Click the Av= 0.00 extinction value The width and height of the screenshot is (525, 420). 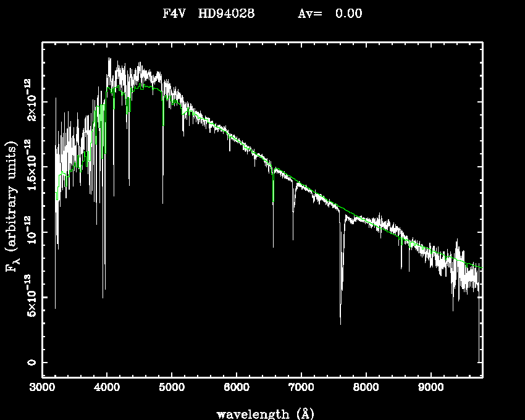coord(330,14)
